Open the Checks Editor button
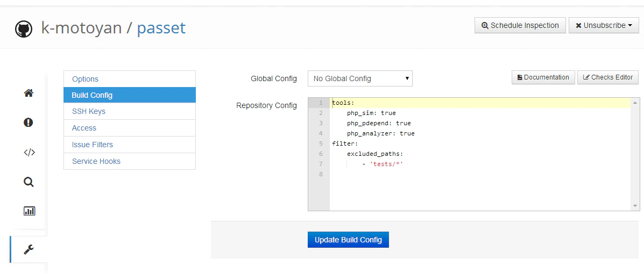The width and height of the screenshot is (644, 273). tap(608, 77)
